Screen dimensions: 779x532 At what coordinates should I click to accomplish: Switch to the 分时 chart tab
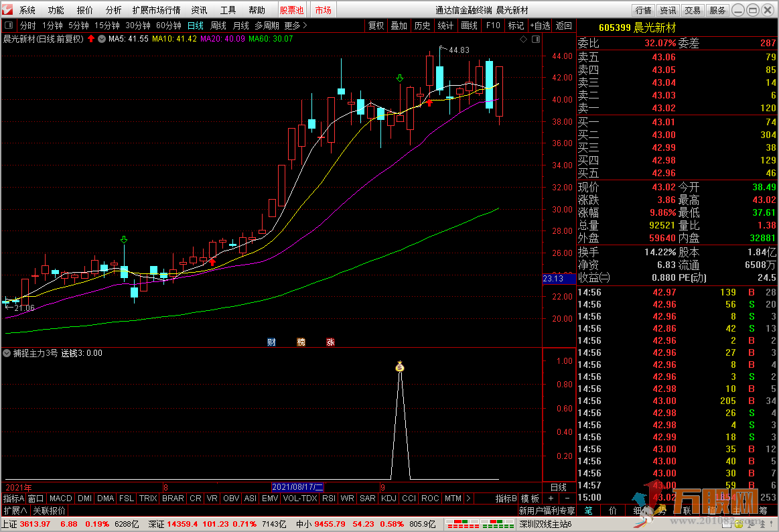(x=28, y=25)
